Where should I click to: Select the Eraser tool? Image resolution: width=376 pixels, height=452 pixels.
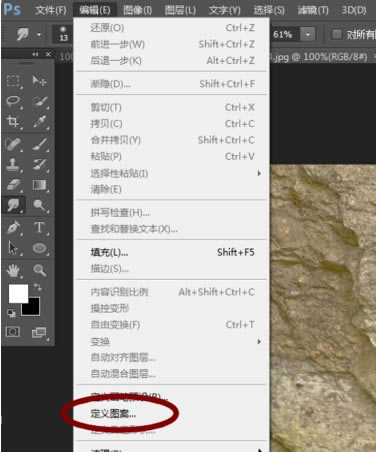click(13, 185)
